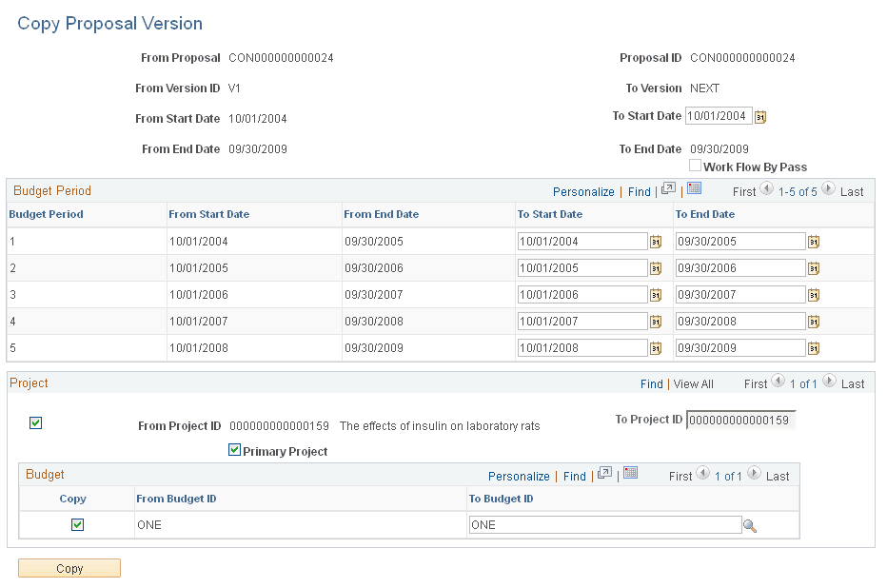887x588 pixels.
Task: Click Personalize in the Budget Period header
Action: coord(583,190)
